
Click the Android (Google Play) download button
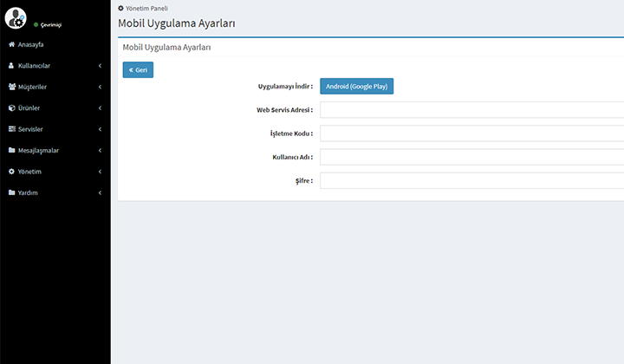356,87
